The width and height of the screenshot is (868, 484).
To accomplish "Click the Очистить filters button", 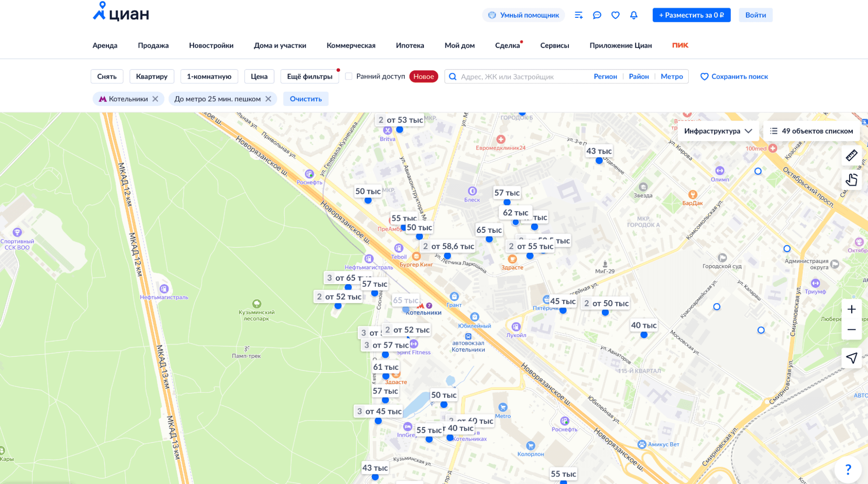I will tap(306, 99).
